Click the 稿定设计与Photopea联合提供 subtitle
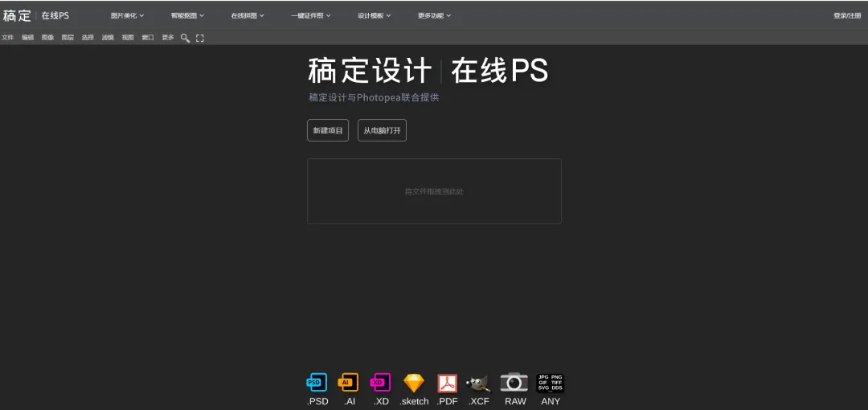The height and width of the screenshot is (410, 868). (x=374, y=97)
